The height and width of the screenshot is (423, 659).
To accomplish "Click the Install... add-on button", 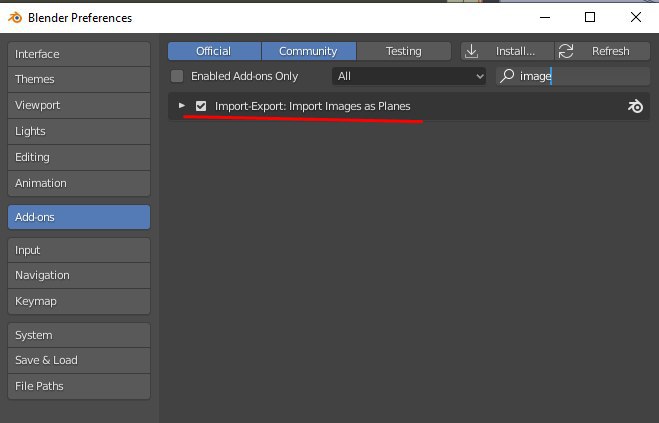I will point(507,51).
